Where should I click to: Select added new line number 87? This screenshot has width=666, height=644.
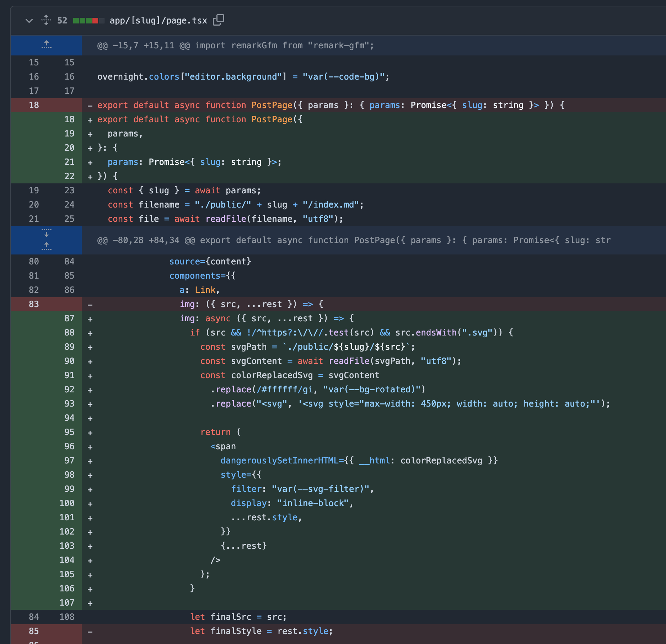pyautogui.click(x=69, y=318)
